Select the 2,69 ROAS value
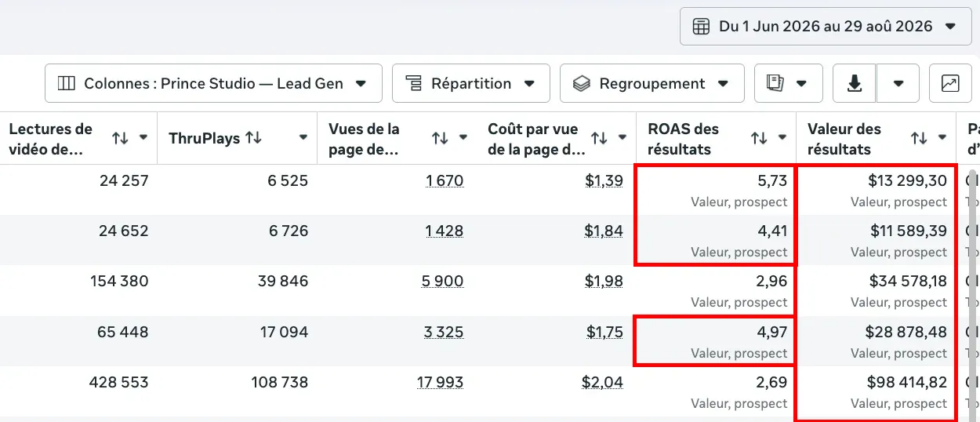Viewport: 980px width, 422px height. (x=772, y=383)
